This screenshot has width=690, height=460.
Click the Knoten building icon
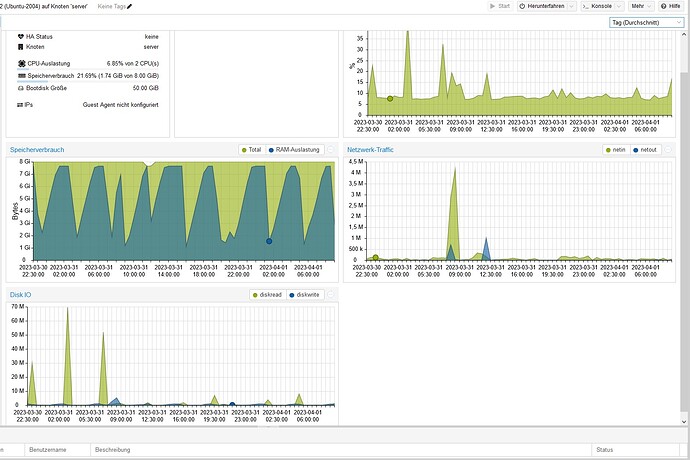(20, 47)
